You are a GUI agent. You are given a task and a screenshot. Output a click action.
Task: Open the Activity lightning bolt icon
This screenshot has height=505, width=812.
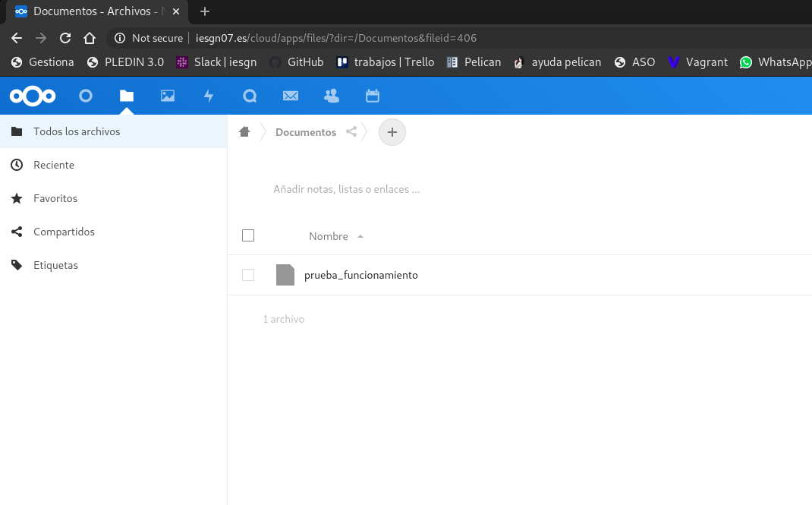pyautogui.click(x=209, y=96)
